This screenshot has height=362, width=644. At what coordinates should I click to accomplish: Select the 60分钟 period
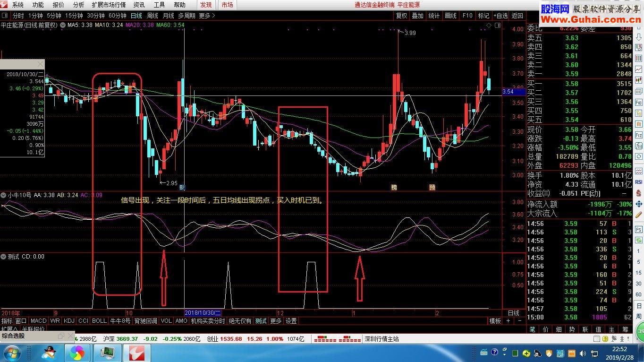tap(118, 16)
